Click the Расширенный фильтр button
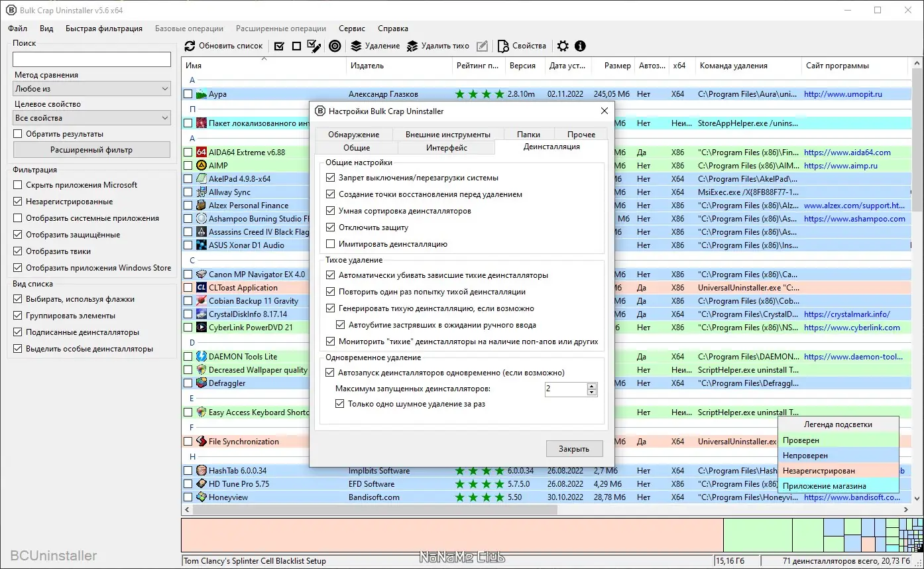Viewport: 924px width, 569px height. (x=91, y=150)
